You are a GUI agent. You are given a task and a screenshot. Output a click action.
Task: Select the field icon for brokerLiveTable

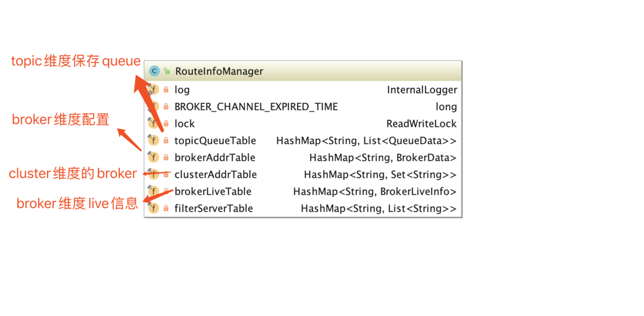click(x=154, y=191)
